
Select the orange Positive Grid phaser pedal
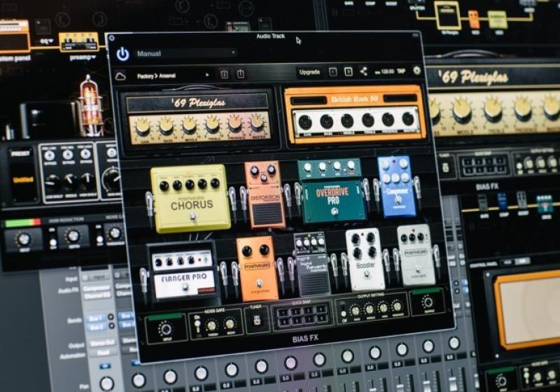click(x=257, y=269)
